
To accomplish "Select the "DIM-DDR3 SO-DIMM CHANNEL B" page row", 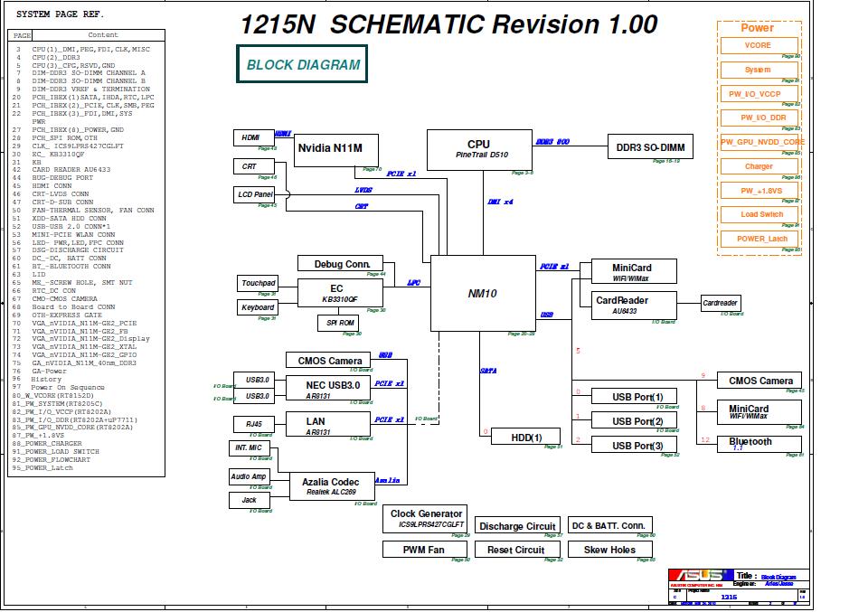I will 87,80.
